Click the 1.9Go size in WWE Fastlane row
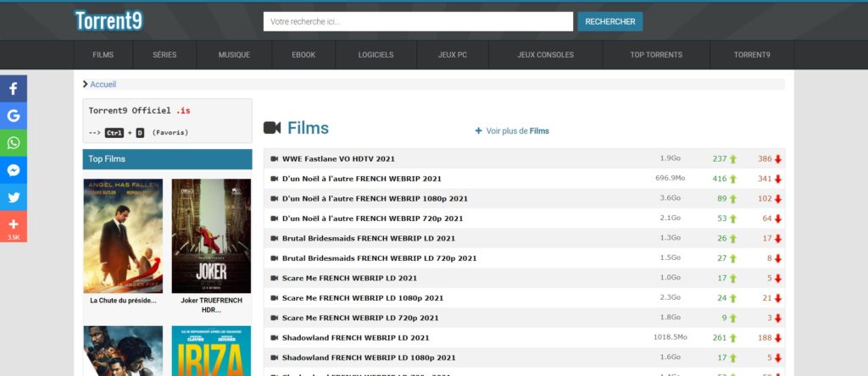The width and height of the screenshot is (868, 376). (x=670, y=158)
